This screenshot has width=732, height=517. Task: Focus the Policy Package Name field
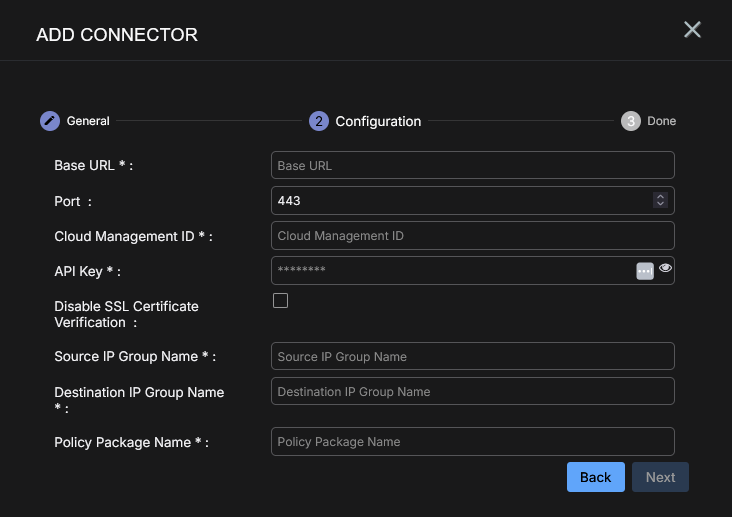pos(472,441)
